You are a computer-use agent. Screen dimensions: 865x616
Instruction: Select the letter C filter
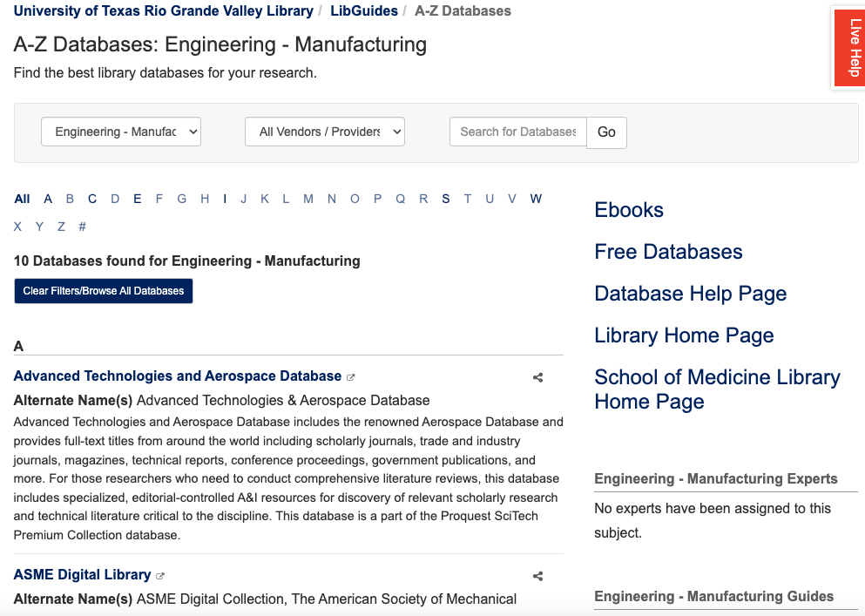tap(91, 199)
